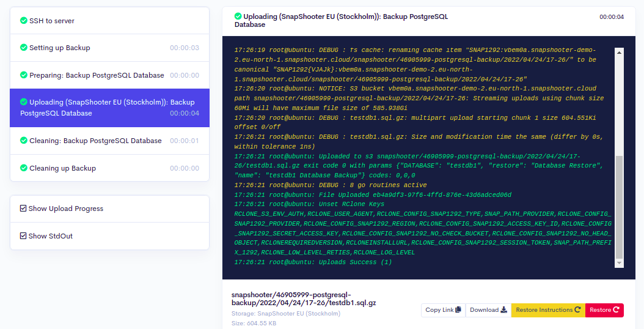Click check icon in the log panel header
644x329 pixels.
click(238, 16)
